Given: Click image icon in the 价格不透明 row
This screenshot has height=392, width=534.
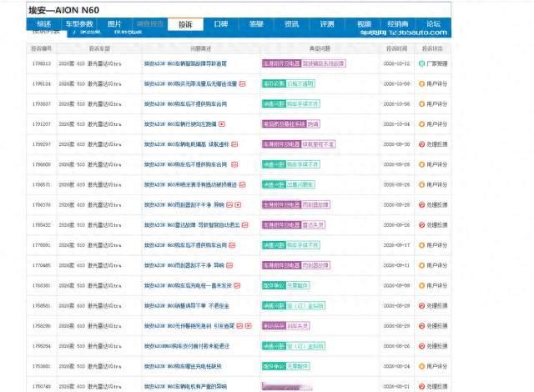Looking at the screenshot, I should 242,83.
